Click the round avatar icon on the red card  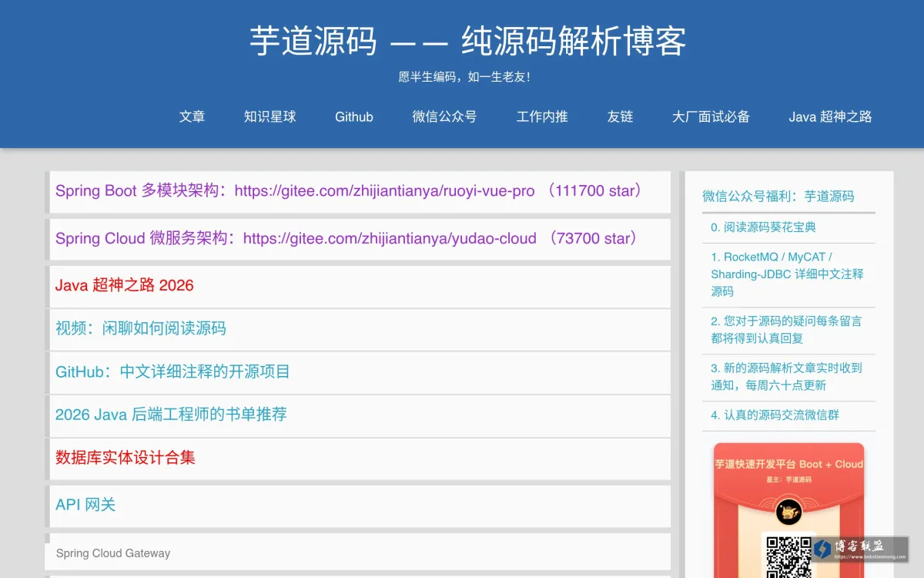coord(788,512)
